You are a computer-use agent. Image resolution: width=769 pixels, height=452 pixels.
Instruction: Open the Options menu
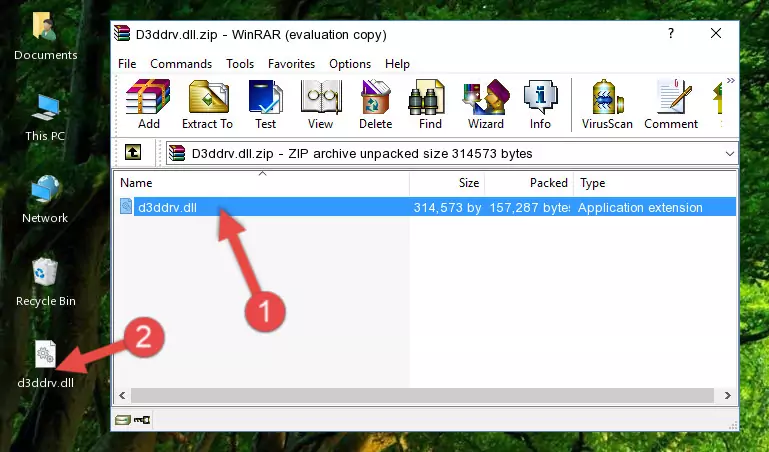click(x=350, y=64)
